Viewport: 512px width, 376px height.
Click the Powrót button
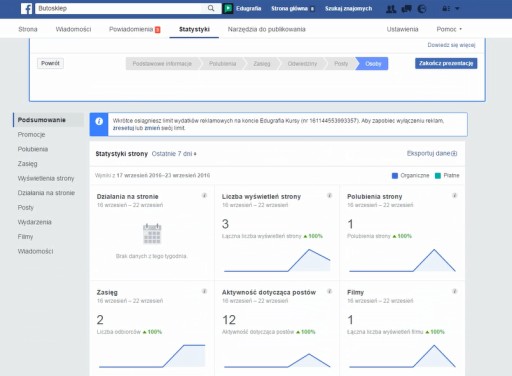(50, 63)
